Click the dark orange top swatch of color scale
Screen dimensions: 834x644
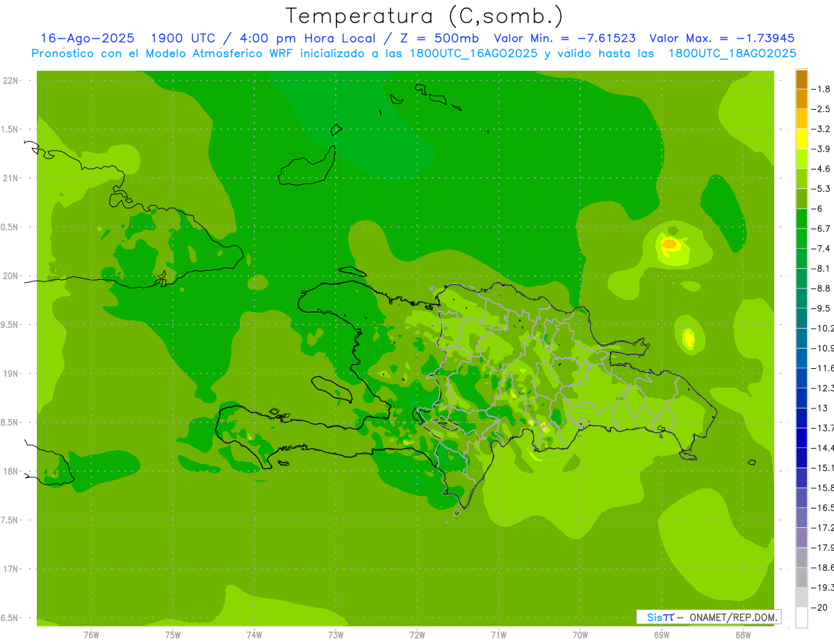click(x=801, y=79)
